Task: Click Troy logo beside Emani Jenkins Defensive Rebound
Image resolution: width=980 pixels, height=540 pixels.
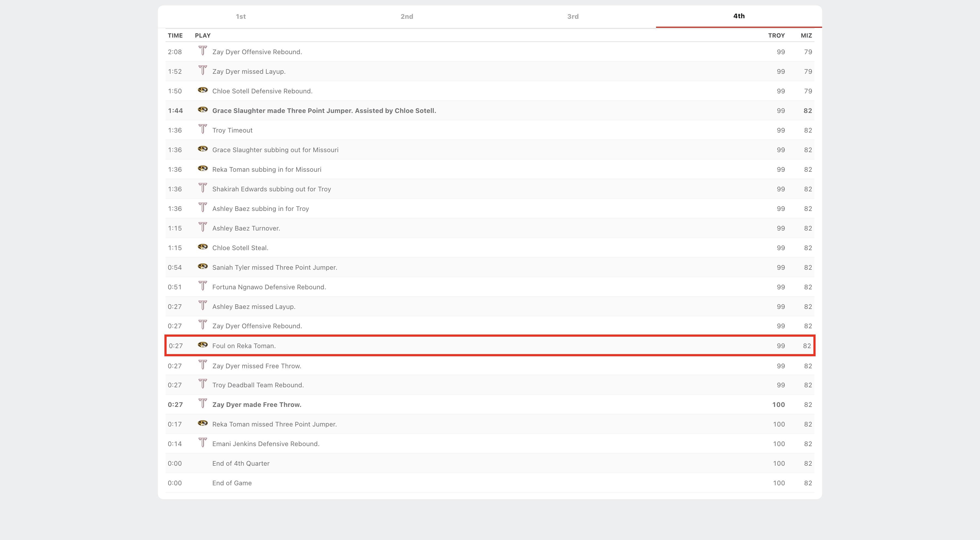Action: (x=202, y=443)
